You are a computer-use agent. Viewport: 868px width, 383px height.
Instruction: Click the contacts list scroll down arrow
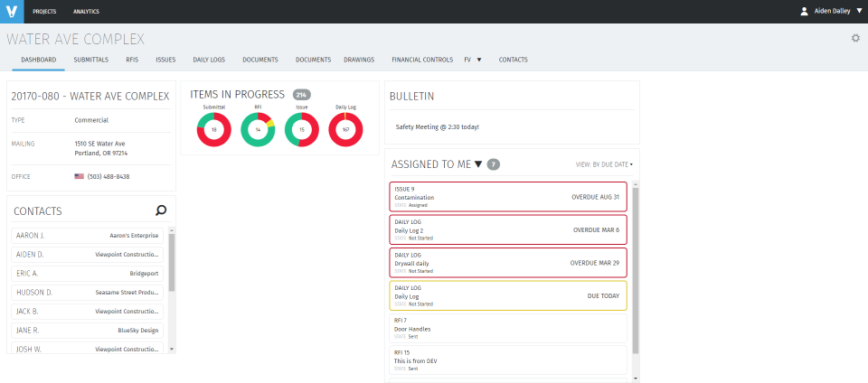172,350
